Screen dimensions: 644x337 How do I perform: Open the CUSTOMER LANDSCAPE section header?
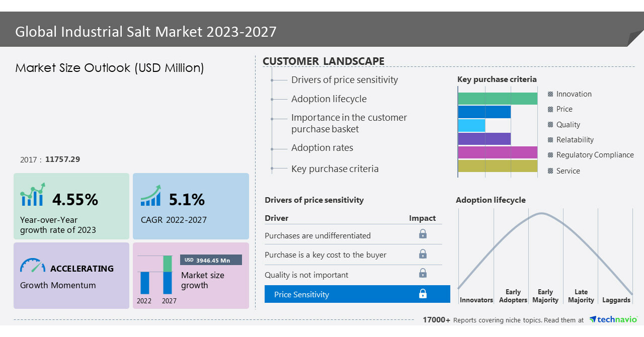tap(324, 61)
